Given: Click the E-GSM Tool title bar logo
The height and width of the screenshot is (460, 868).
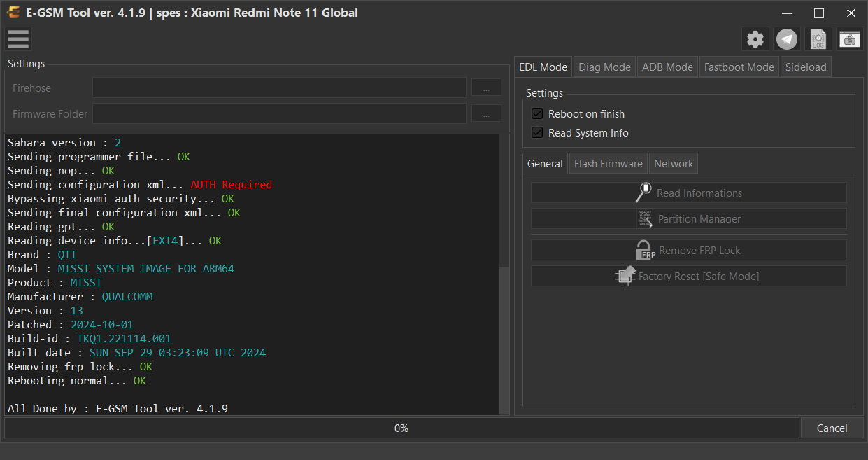Looking at the screenshot, I should click(13, 13).
